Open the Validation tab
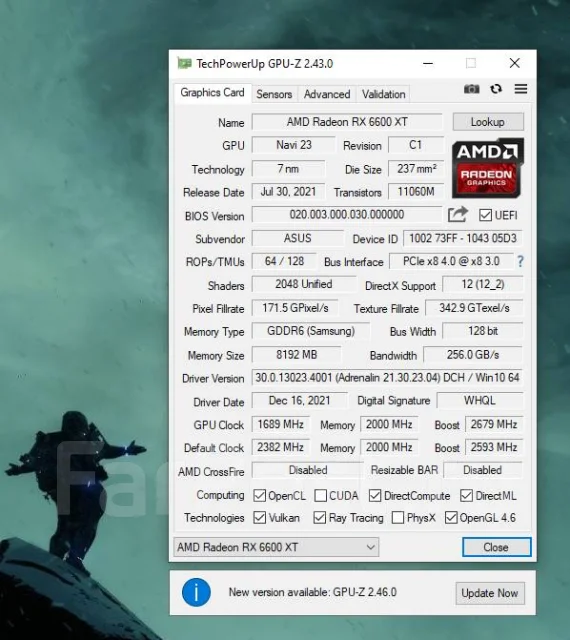Screen dimensions: 570x640 383,94
